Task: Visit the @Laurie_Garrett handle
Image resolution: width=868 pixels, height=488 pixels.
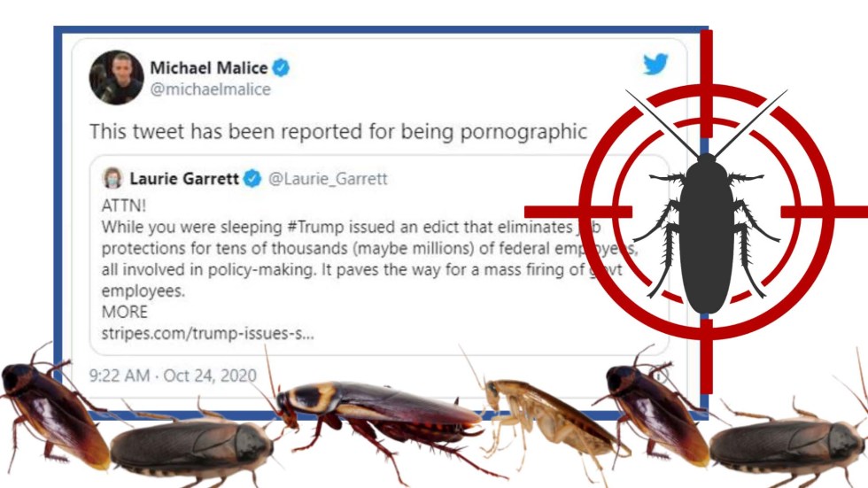Action: click(x=328, y=179)
